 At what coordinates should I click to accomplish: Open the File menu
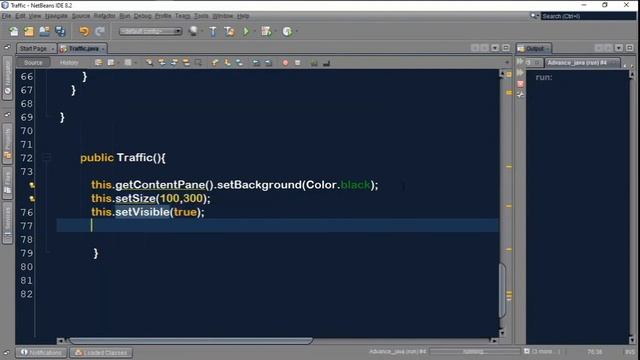click(6, 16)
